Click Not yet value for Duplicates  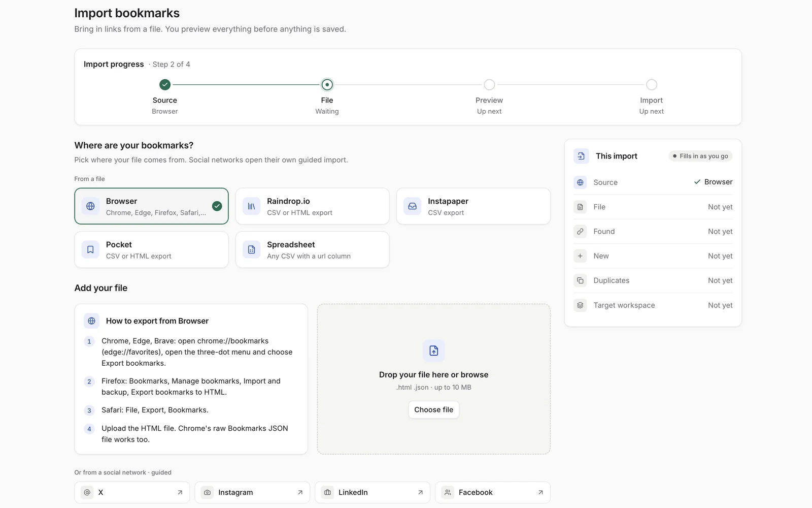click(720, 280)
